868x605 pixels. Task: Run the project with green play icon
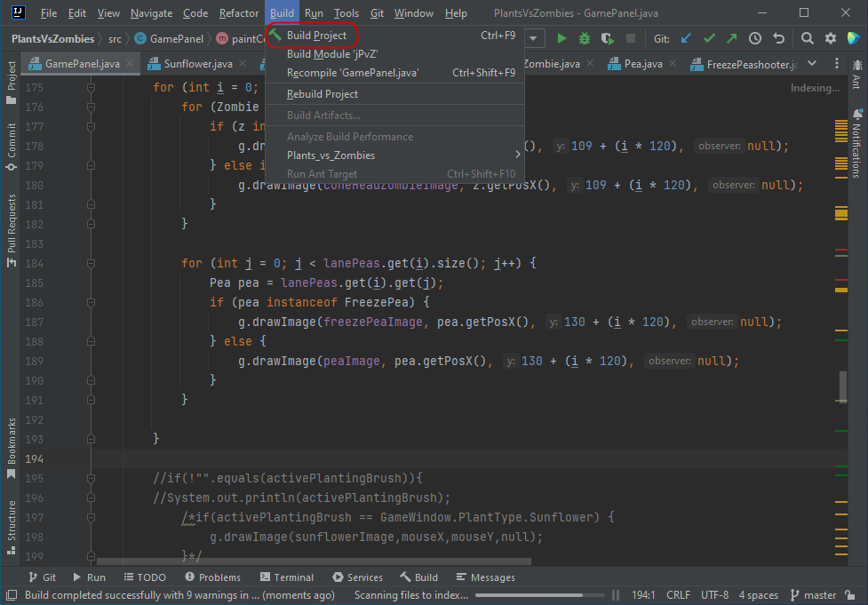(x=561, y=39)
